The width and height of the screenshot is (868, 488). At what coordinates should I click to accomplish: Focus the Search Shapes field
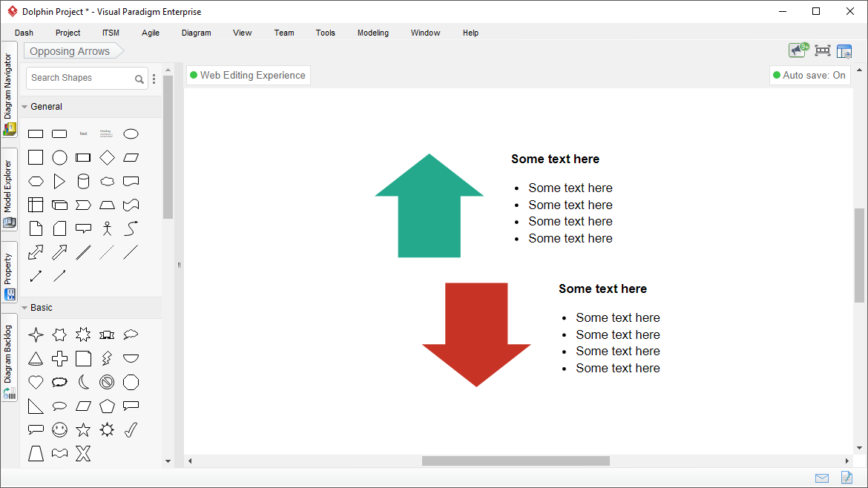pos(86,78)
